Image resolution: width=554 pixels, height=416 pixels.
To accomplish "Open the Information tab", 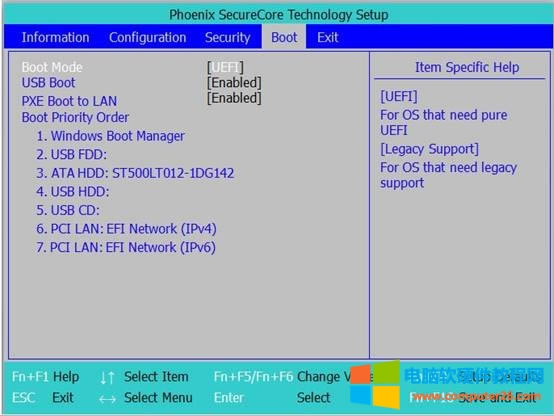I will point(55,37).
